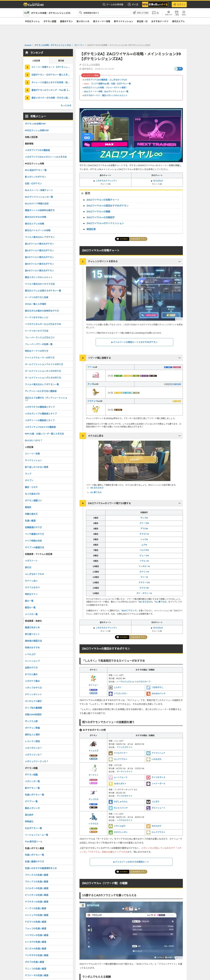The height and width of the screenshot is (980, 210).
Task: Jump to ZAロワイヤル∞の対戦相手 from contents
Action: 101,217
